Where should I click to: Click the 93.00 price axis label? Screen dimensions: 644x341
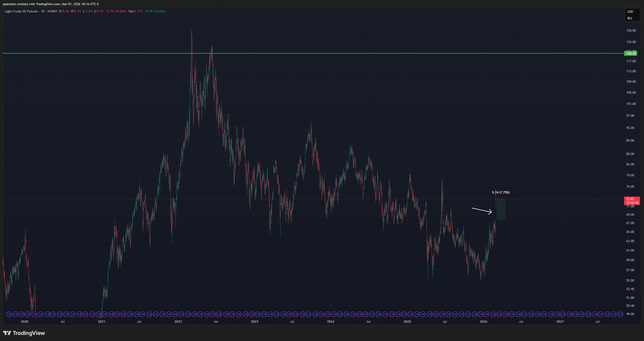click(630, 128)
